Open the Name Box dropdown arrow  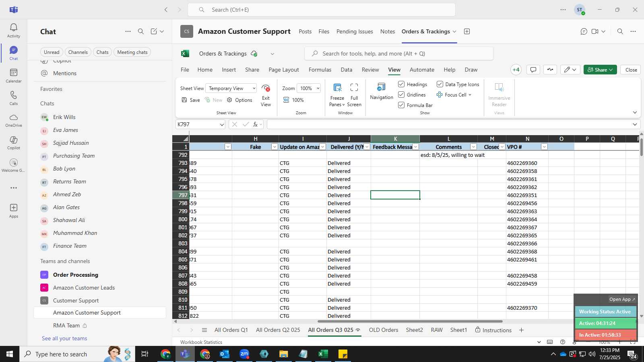[x=221, y=125]
